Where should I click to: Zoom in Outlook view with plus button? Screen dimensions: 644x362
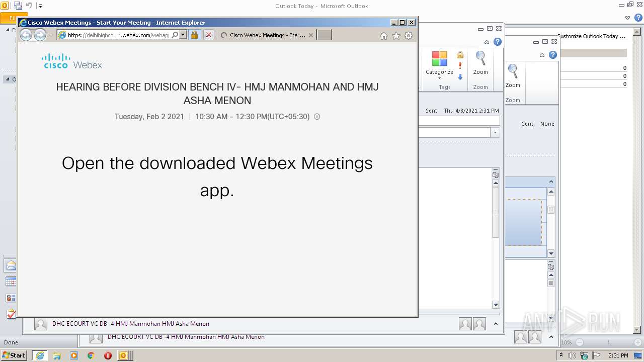(x=639, y=342)
